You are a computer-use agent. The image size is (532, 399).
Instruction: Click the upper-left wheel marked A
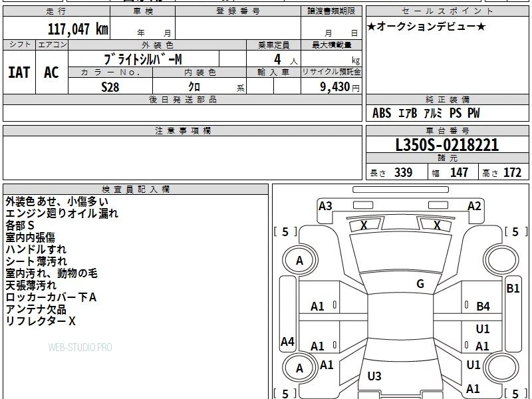point(300,260)
